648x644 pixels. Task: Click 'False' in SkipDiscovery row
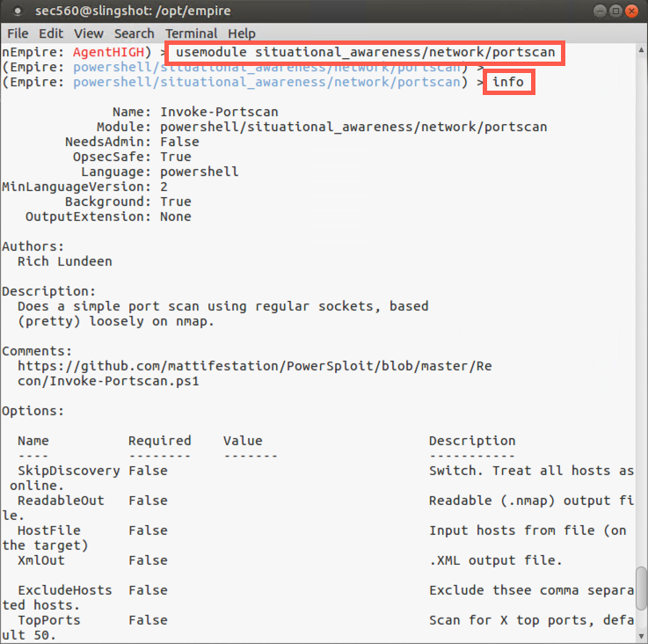(x=148, y=471)
